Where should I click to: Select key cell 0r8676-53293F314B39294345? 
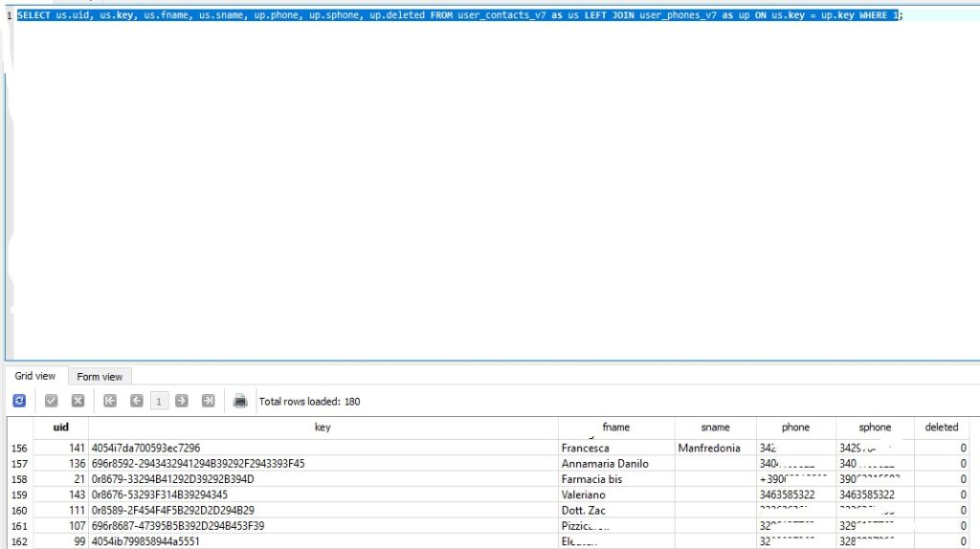[323, 494]
